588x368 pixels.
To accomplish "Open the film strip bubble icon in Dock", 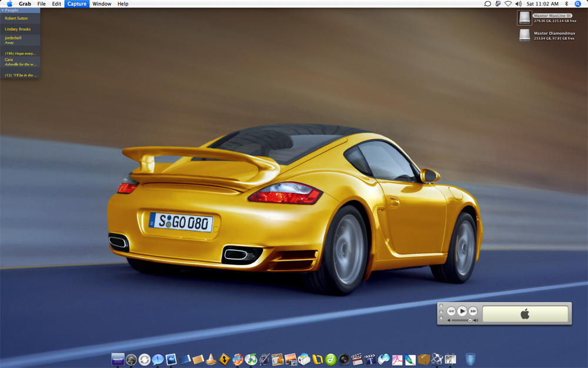I will click(x=383, y=359).
